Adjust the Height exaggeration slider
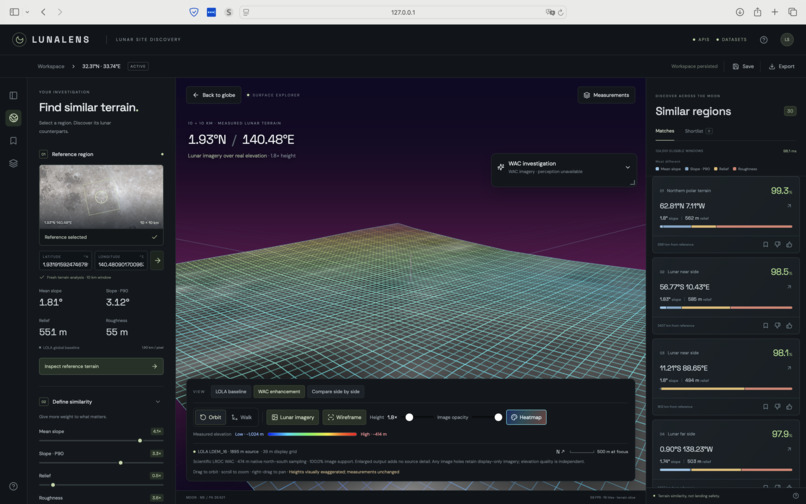Image resolution: width=806 pixels, height=504 pixels. 409,417
